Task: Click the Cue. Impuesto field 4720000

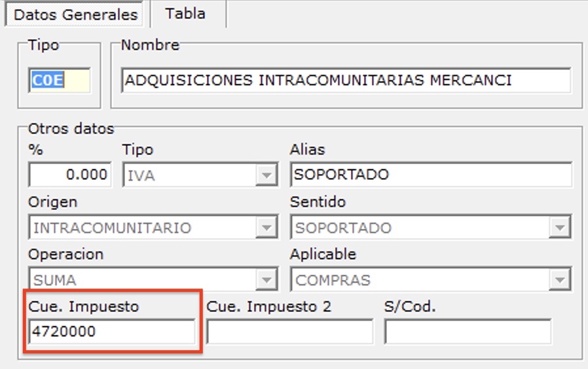Action: (111, 332)
